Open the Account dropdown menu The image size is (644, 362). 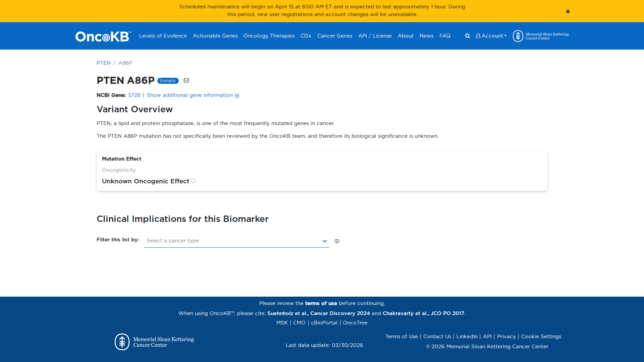(491, 36)
